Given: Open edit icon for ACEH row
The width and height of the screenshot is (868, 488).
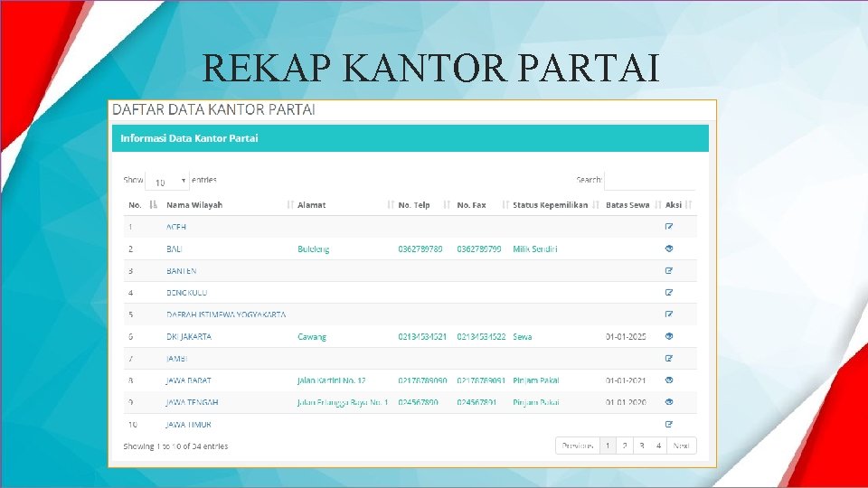Looking at the screenshot, I should tap(669, 226).
